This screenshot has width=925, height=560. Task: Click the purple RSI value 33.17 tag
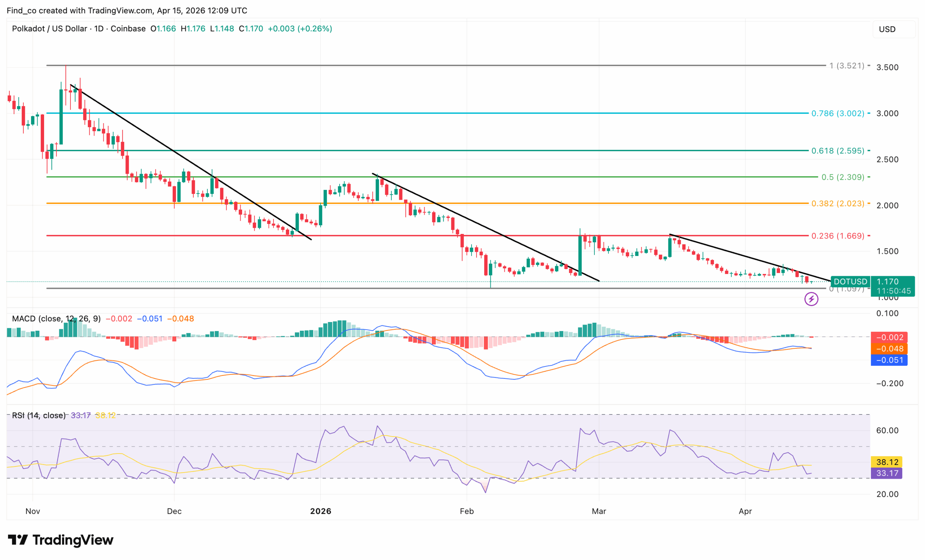pos(886,473)
